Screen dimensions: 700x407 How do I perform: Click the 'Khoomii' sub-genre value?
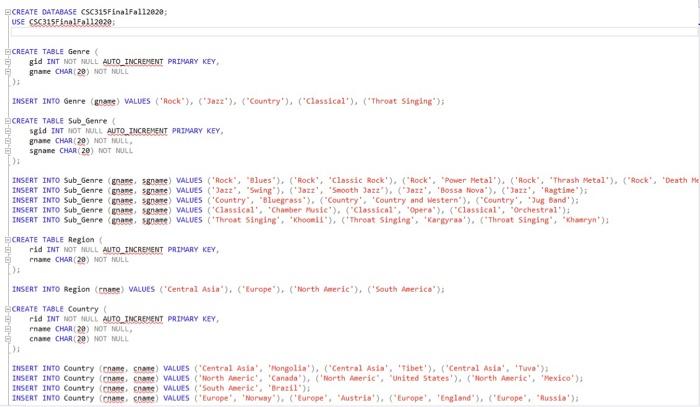coord(308,220)
